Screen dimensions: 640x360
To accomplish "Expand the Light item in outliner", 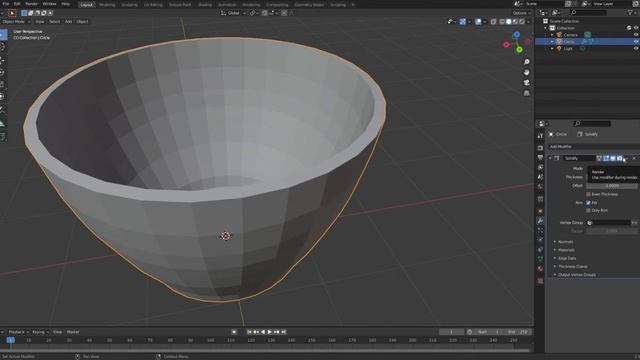I will point(553,49).
